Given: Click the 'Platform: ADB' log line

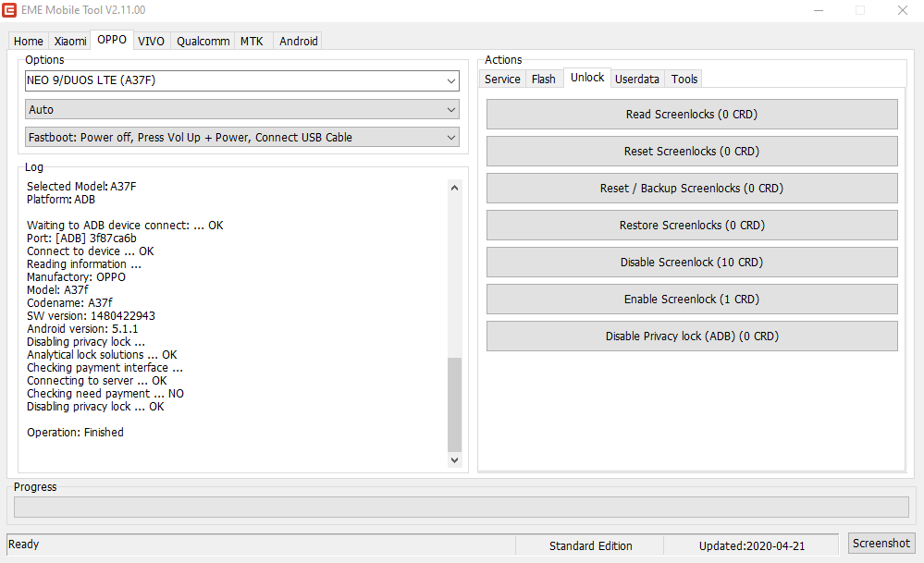Looking at the screenshot, I should click(x=61, y=199).
